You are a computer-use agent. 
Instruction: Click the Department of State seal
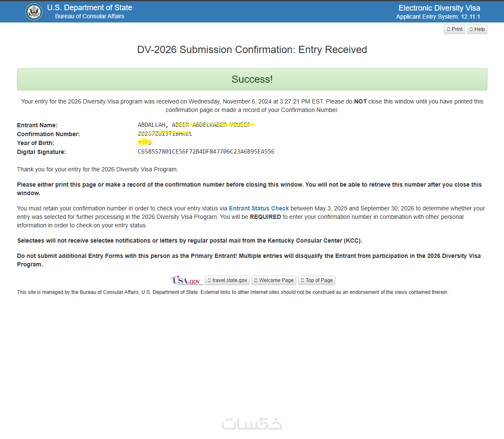pyautogui.click(x=34, y=12)
